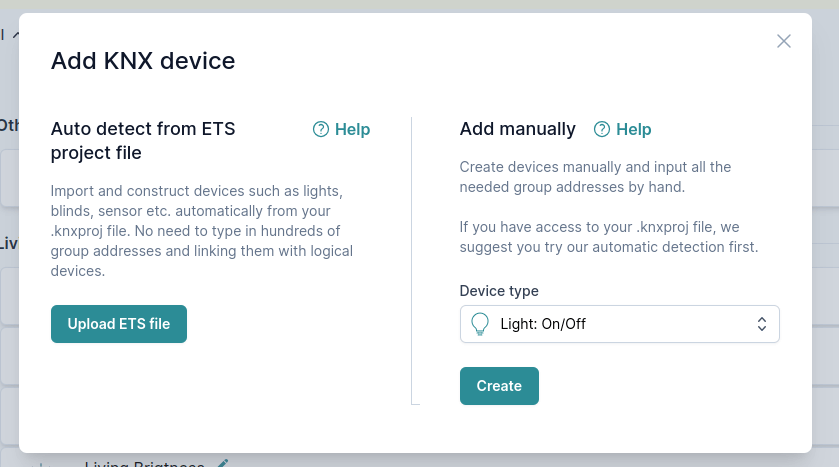The width and height of the screenshot is (839, 467).
Task: Click the light bulb icon in Device type
Action: (x=480, y=324)
